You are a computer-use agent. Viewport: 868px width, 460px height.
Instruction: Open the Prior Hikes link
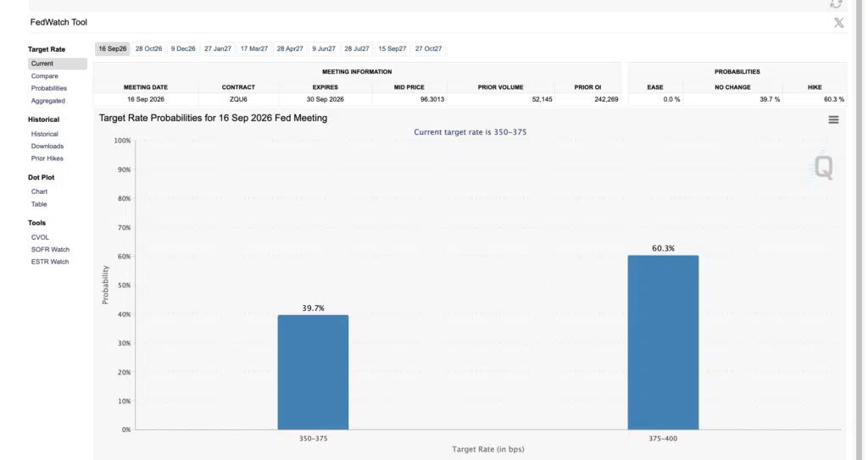pyautogui.click(x=47, y=158)
